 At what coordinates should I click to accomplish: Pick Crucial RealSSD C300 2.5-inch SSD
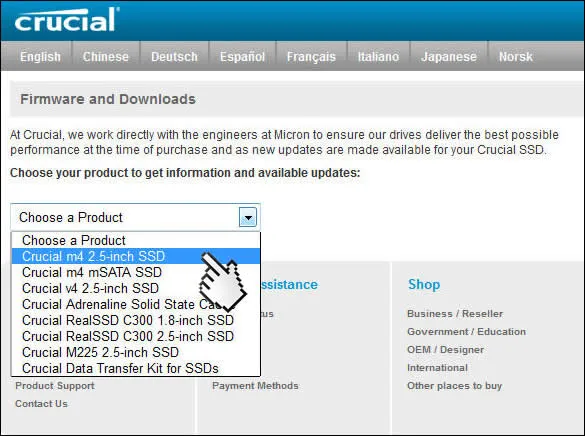click(136, 336)
